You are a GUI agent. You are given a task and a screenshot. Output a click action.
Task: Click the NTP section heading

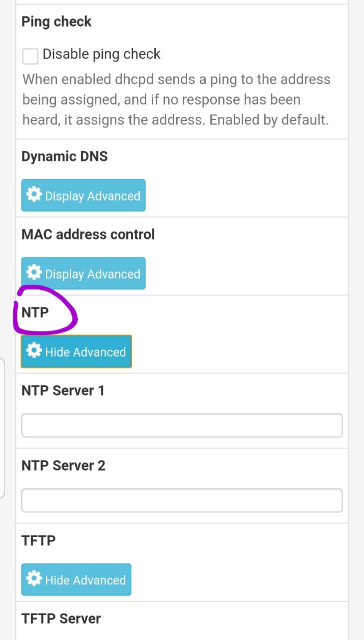35,312
